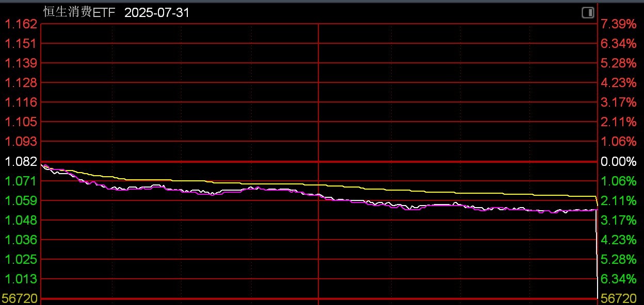
Task: Click the 1.013 price axis label
Action: point(21,279)
